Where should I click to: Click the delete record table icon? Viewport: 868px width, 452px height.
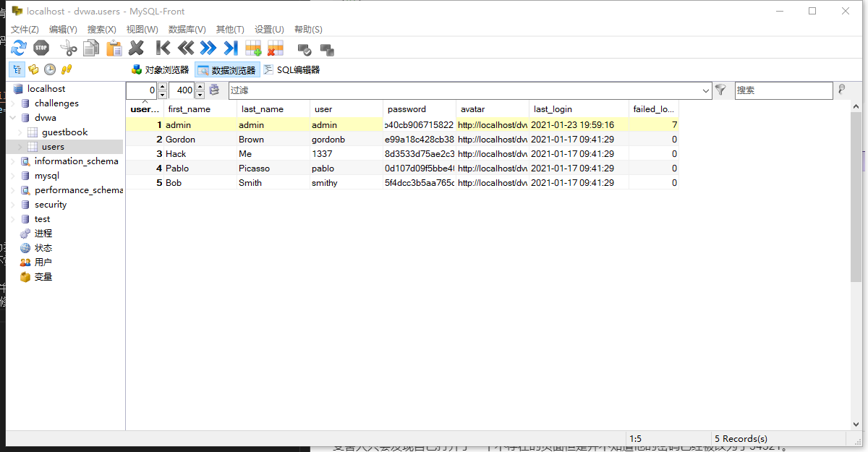[276, 48]
